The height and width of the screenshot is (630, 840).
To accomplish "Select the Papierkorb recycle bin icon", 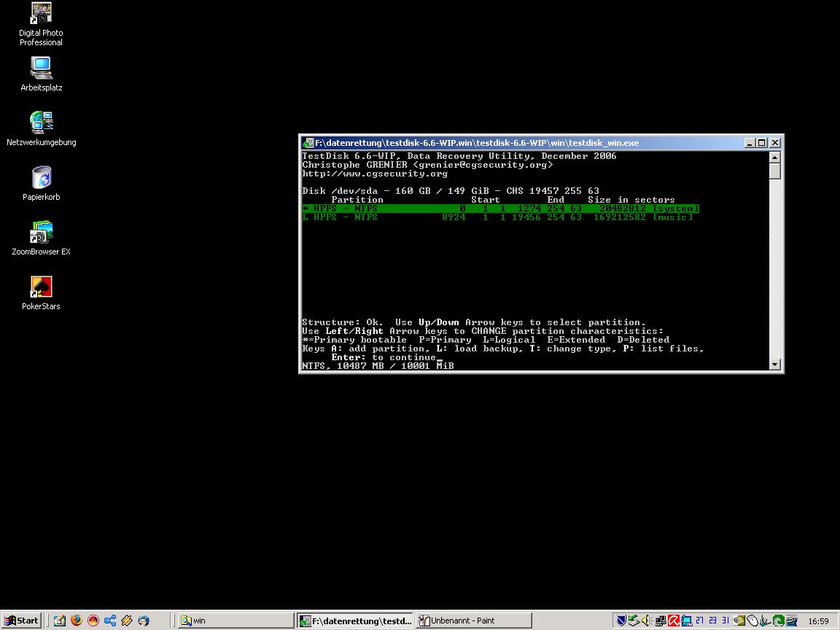I will pyautogui.click(x=42, y=183).
